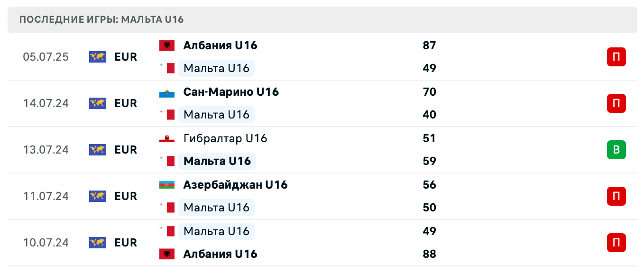Click the EUR label for the 11.07.24 match
This screenshot has width=644, height=273.
click(126, 196)
